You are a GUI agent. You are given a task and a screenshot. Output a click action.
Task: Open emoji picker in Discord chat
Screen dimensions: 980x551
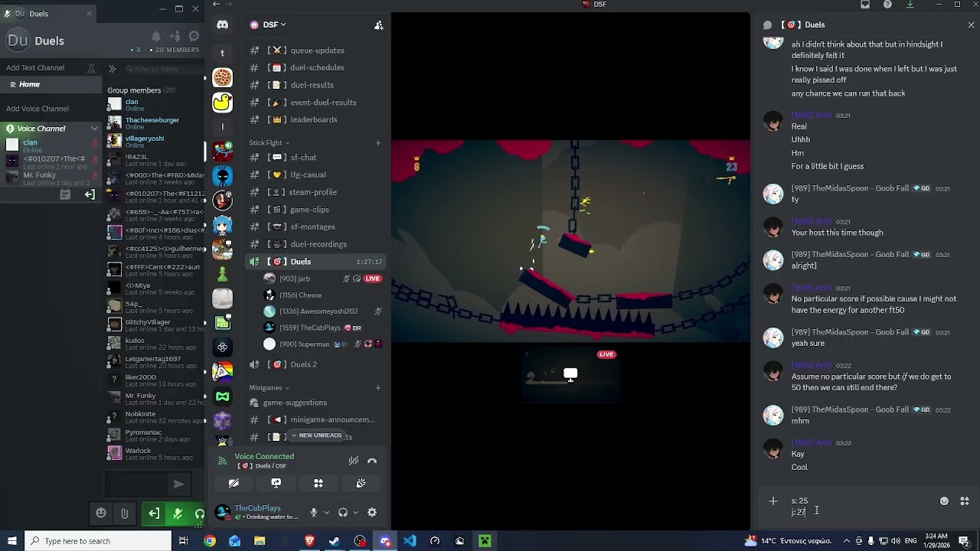[944, 501]
